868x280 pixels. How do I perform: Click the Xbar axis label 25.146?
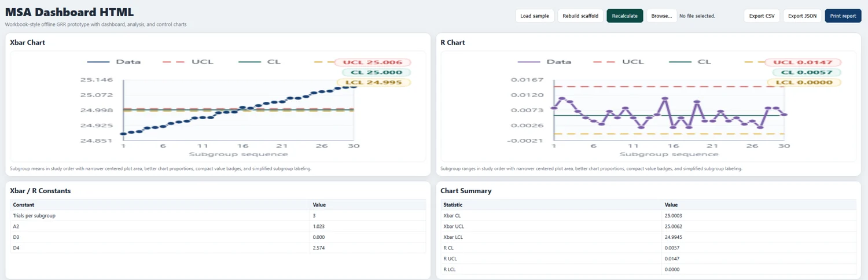[97, 80]
